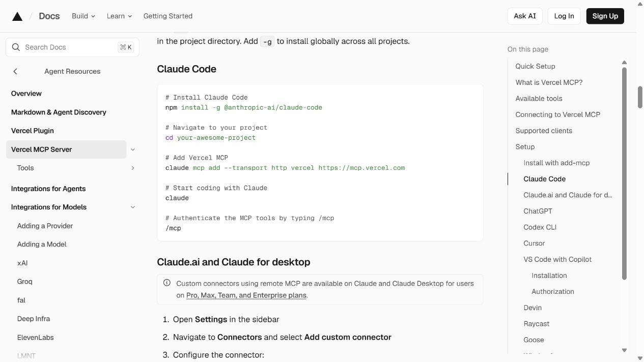This screenshot has height=362, width=644.
Task: Go back using sidebar left arrow
Action: tap(15, 71)
